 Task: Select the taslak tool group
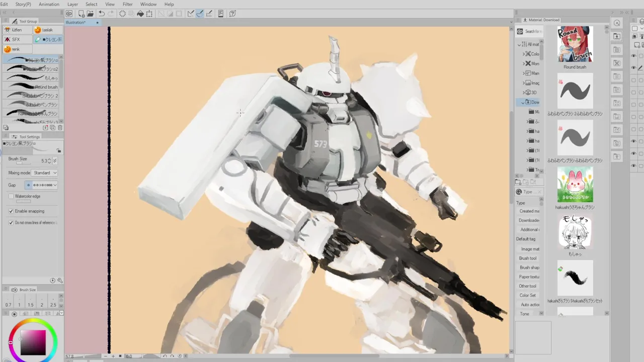click(48, 30)
